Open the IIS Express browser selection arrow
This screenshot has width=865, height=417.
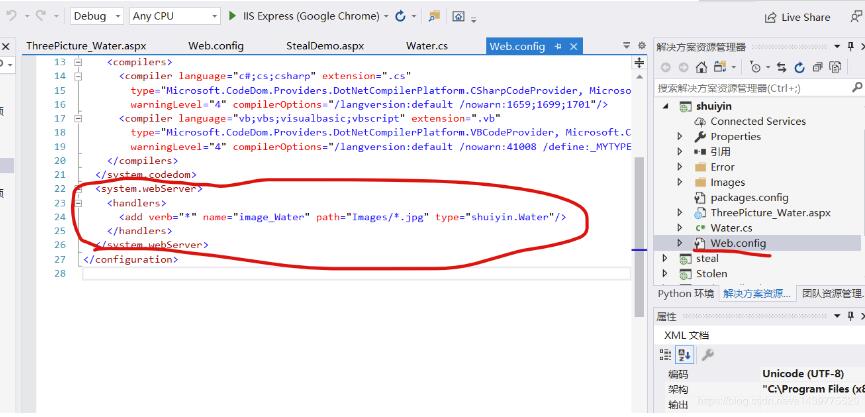pyautogui.click(x=386, y=17)
